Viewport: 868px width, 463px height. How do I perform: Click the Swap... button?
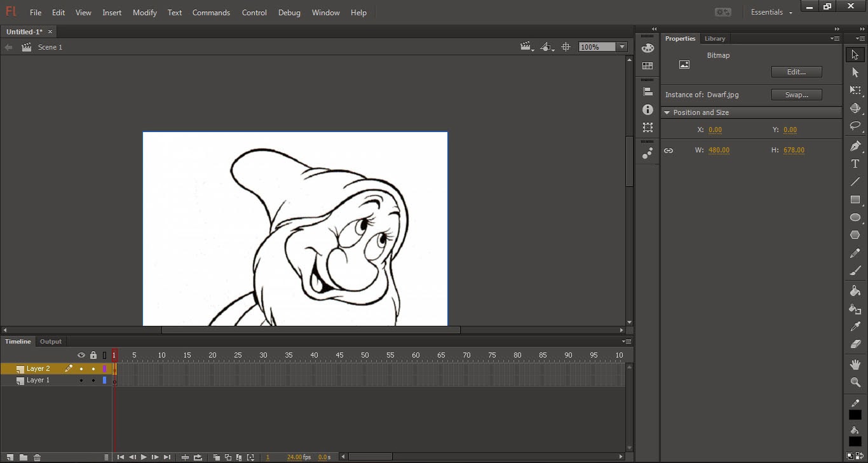(x=796, y=95)
